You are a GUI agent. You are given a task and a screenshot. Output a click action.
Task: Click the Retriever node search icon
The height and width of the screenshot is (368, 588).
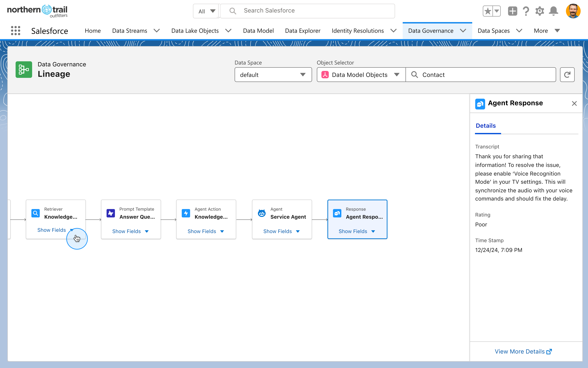(x=36, y=213)
